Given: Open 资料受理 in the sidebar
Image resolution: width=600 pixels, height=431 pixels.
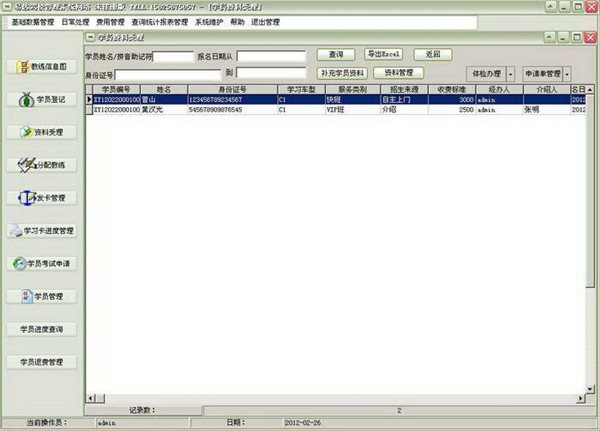Looking at the screenshot, I should point(42,132).
